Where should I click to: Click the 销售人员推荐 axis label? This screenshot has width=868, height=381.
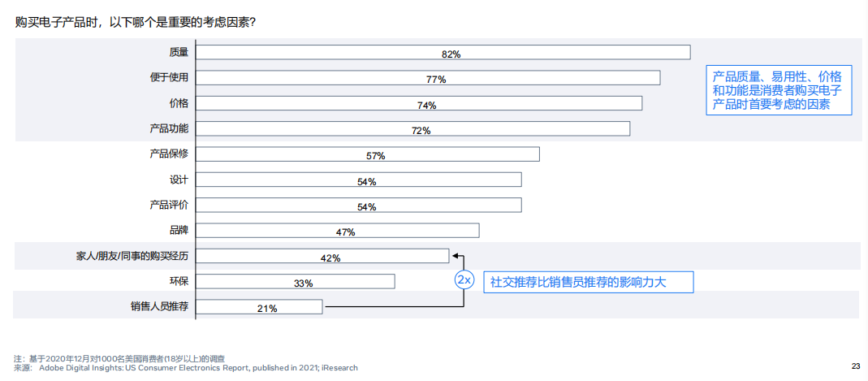tap(159, 306)
